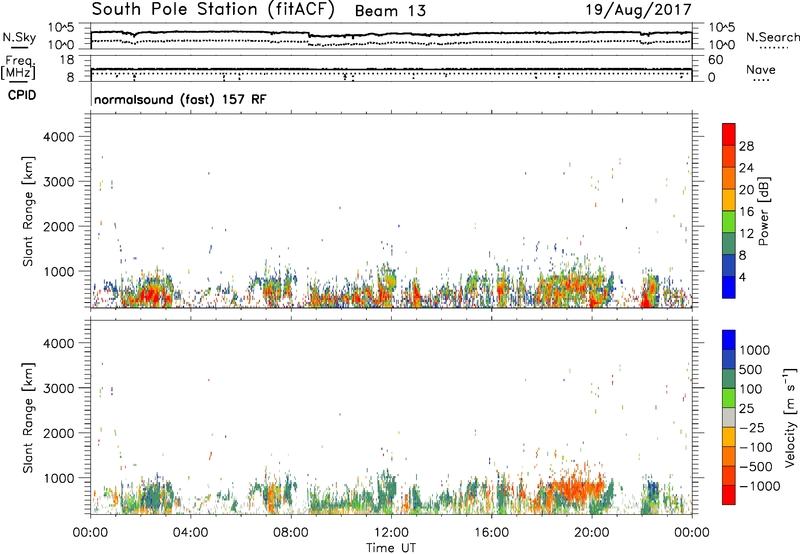Click the 'CPID' label
The width and height of the screenshot is (800, 554).
click(x=22, y=95)
